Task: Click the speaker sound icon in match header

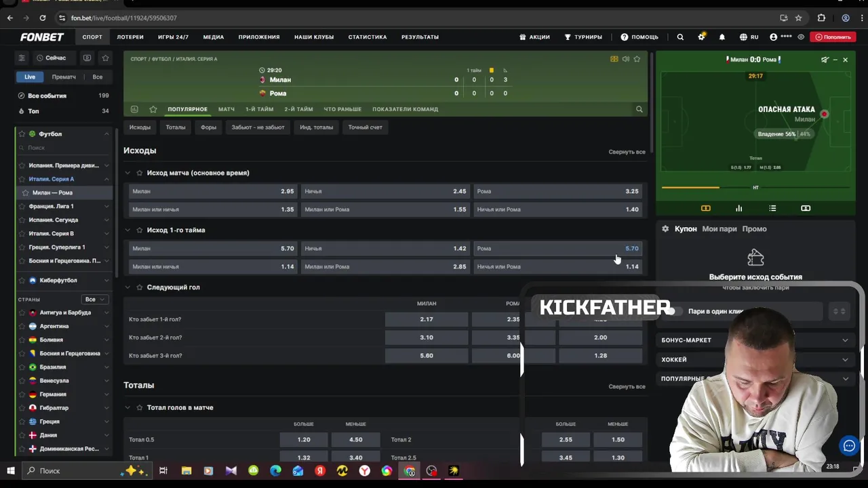Action: [x=625, y=59]
